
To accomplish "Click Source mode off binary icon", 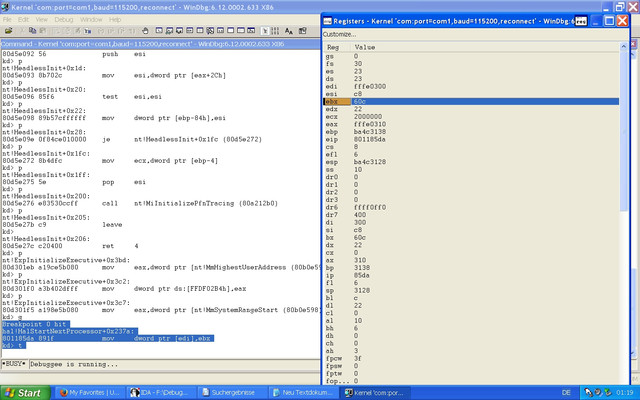I will pyautogui.click(x=275, y=31).
